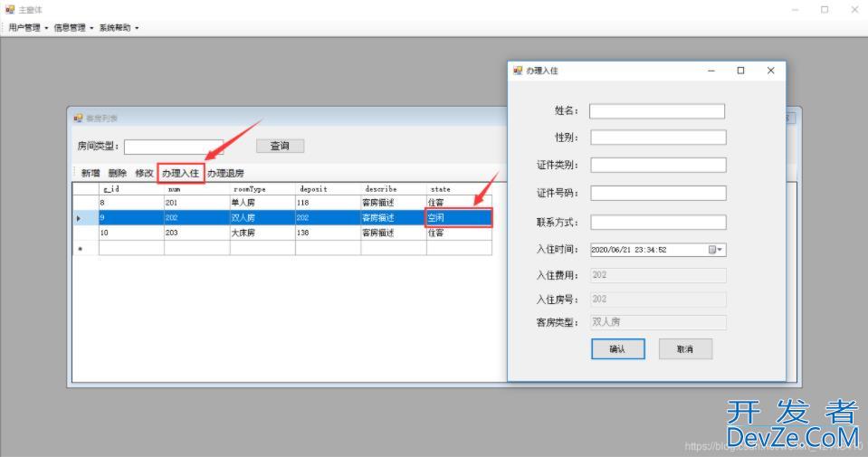Click the 办理退房 toolbar item
The height and width of the screenshot is (457, 868).
tap(226, 173)
